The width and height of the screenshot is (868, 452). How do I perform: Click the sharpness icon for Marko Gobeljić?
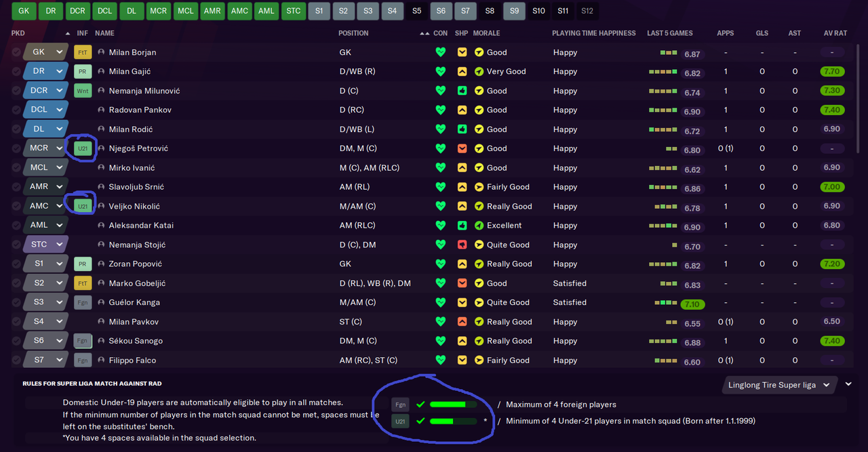462,283
